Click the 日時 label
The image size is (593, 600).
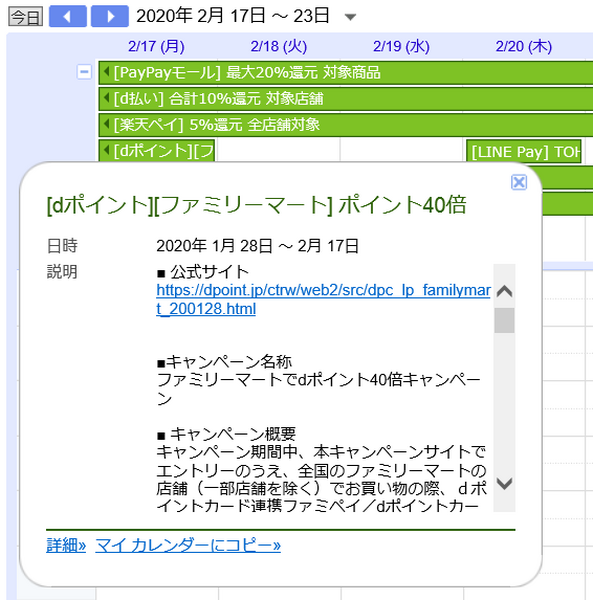[62, 246]
